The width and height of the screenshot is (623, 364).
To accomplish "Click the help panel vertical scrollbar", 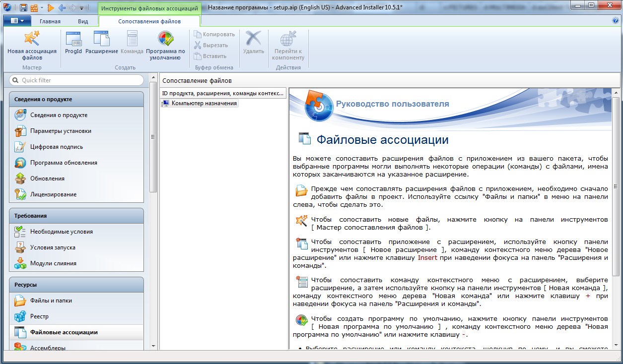I will coord(616,198).
